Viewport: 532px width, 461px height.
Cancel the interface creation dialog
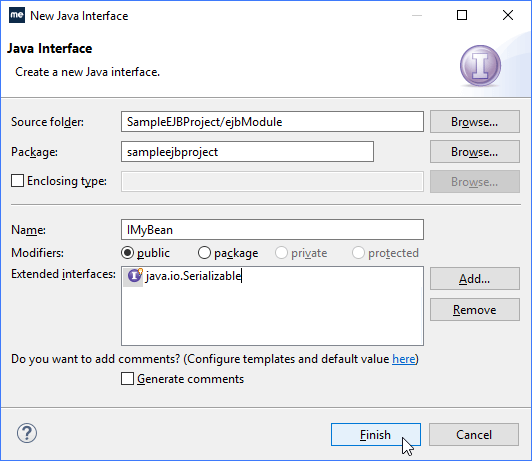tap(474, 435)
